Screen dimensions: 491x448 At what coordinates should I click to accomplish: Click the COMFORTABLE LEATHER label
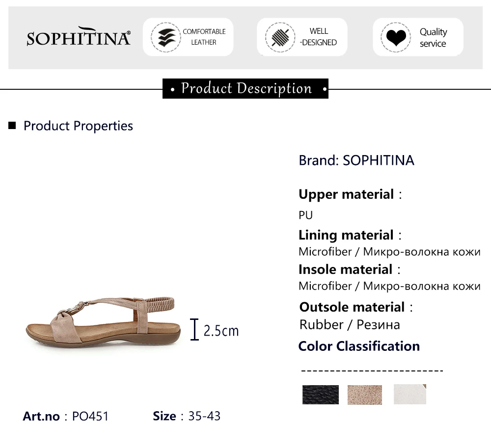click(x=204, y=37)
